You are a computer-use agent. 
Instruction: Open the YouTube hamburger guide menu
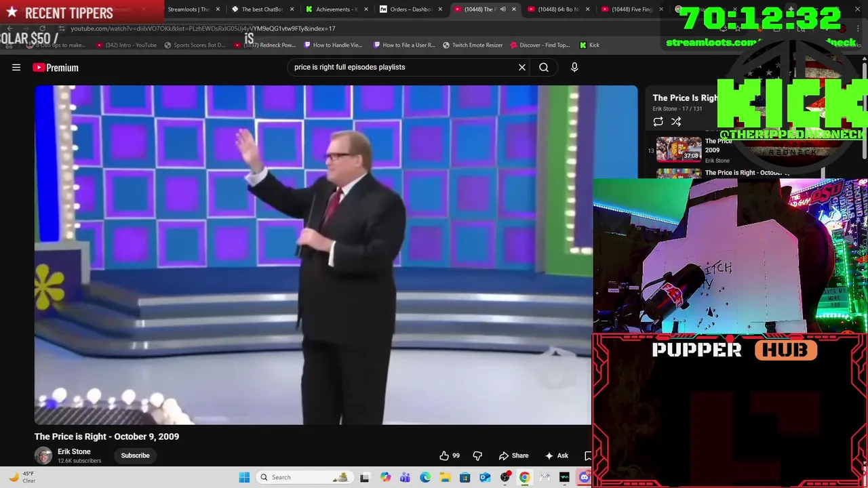pyautogui.click(x=16, y=67)
